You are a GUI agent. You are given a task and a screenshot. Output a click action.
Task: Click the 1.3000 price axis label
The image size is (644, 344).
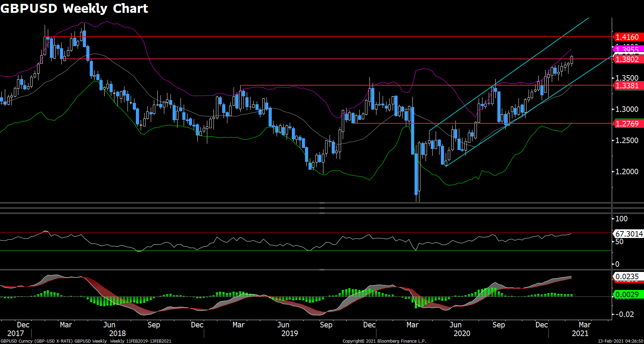pos(627,109)
